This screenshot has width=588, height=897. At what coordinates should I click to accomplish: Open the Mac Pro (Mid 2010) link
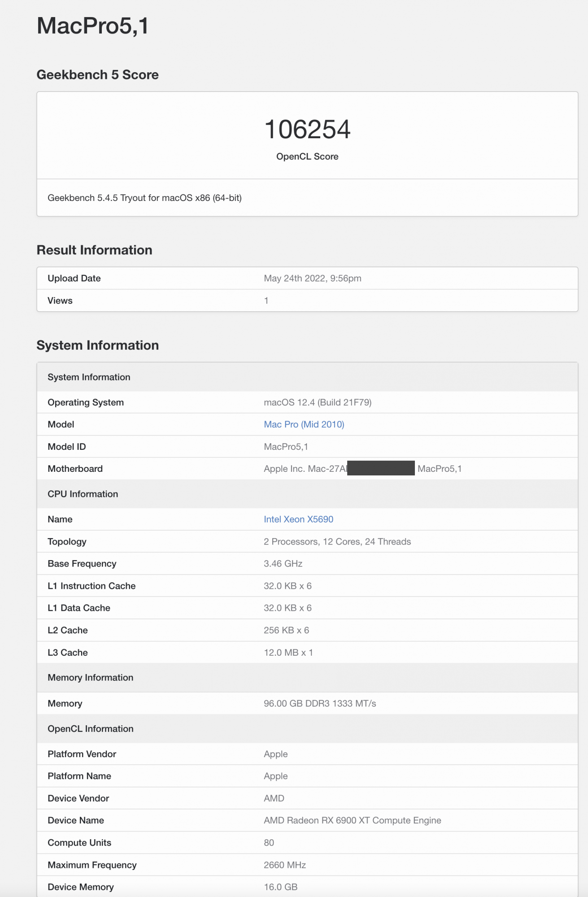pos(304,424)
